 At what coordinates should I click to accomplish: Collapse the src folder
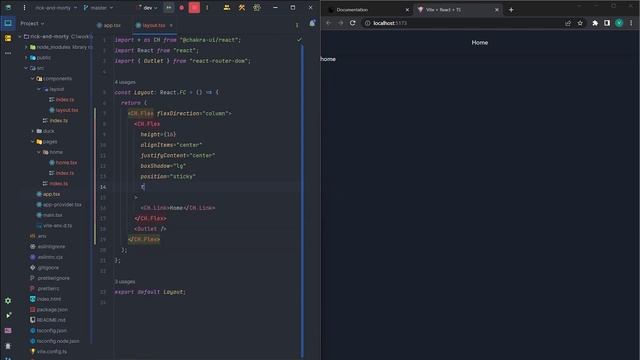[x=26, y=68]
